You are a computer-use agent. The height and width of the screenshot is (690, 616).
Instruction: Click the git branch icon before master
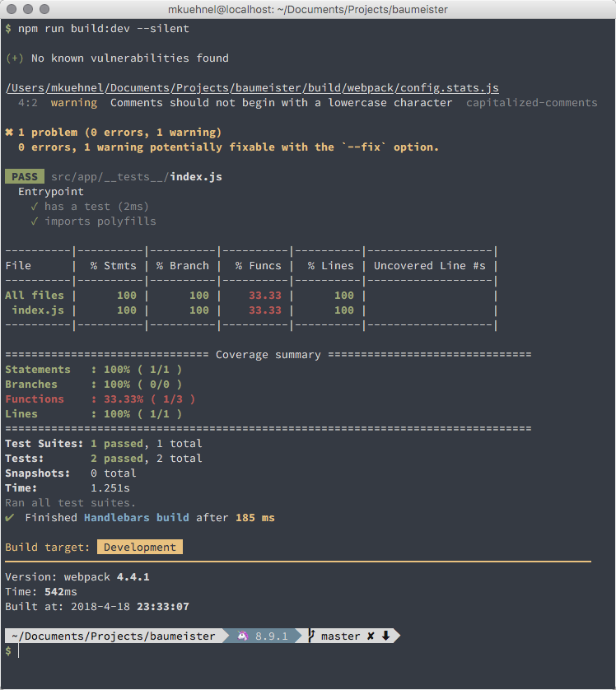pyautogui.click(x=311, y=636)
